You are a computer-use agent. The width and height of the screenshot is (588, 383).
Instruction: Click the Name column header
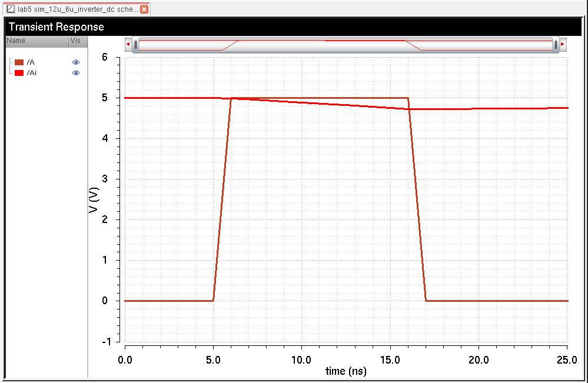click(x=37, y=41)
